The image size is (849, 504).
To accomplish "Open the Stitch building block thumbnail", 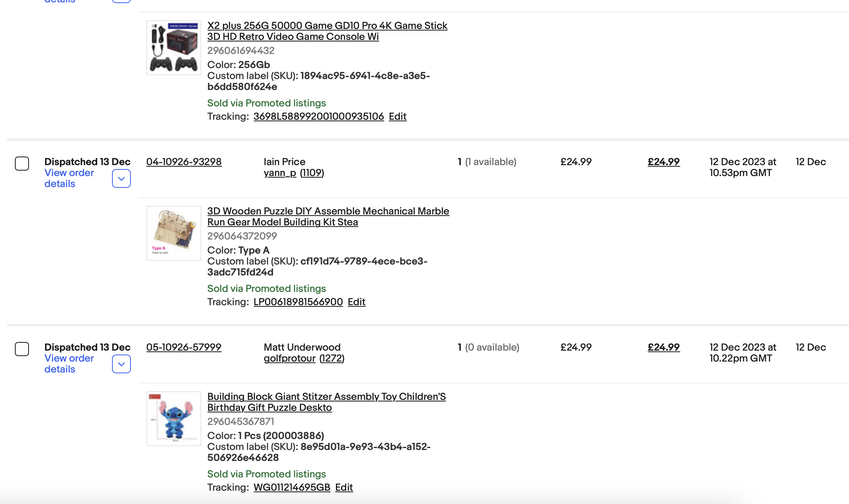I will point(173,419).
